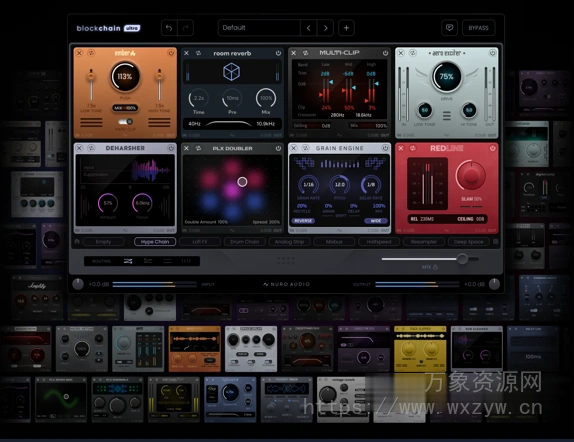
Task: Click the 280Hz crossover value in Multi-Clip
Action: pos(337,115)
